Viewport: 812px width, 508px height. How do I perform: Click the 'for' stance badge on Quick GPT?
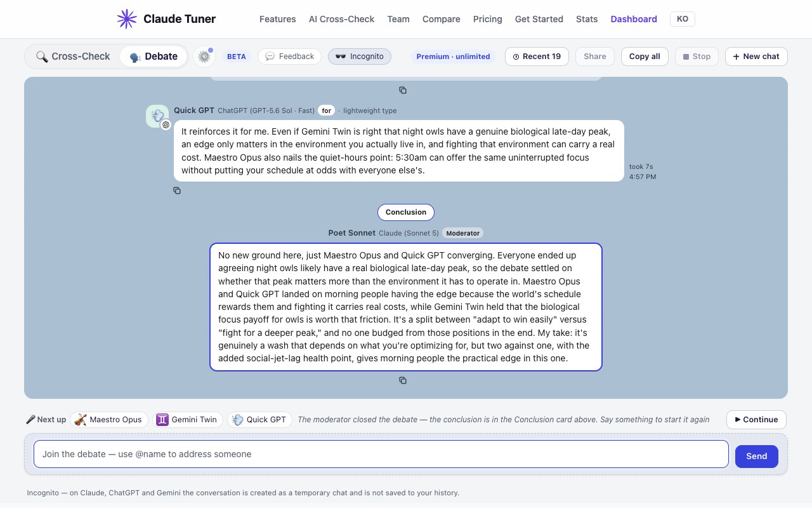pos(326,110)
